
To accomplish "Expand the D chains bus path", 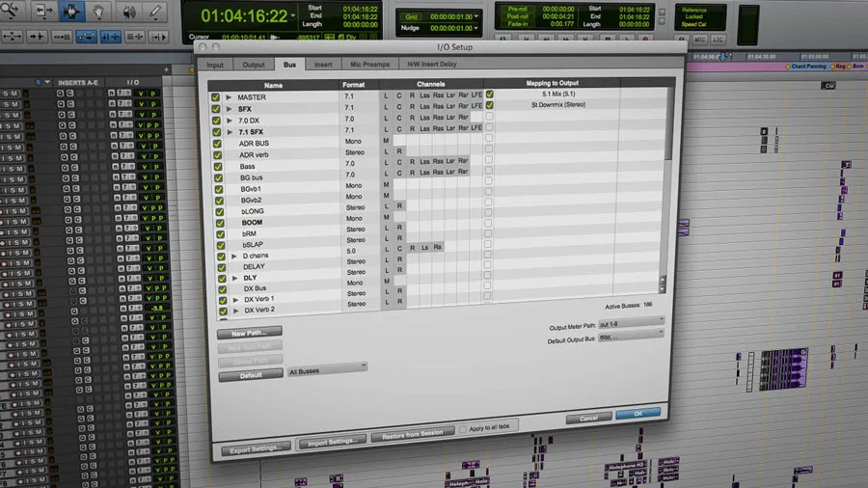I will [234, 257].
